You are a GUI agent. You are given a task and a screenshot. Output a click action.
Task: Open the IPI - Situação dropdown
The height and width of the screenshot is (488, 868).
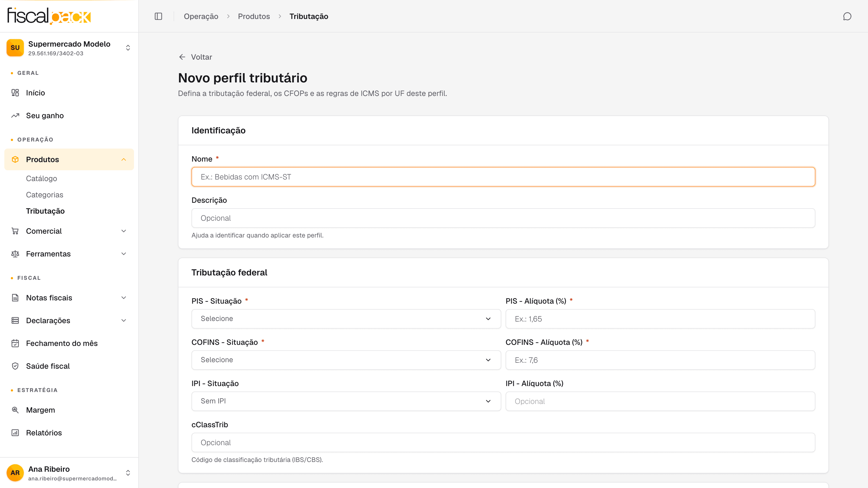click(346, 401)
